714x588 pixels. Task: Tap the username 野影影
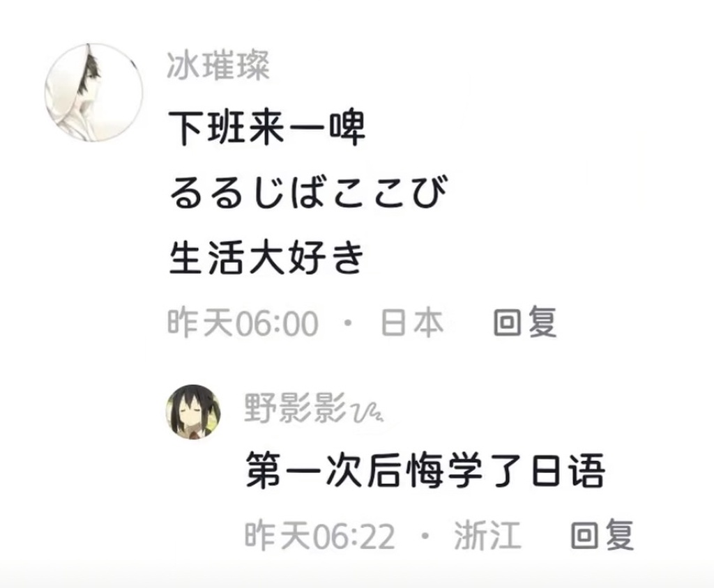pyautogui.click(x=295, y=408)
